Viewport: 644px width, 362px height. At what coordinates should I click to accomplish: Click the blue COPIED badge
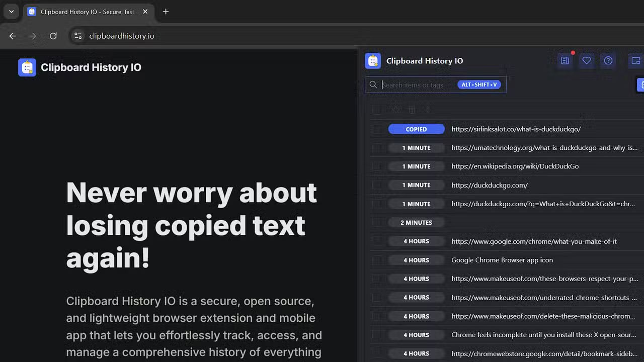[416, 129]
